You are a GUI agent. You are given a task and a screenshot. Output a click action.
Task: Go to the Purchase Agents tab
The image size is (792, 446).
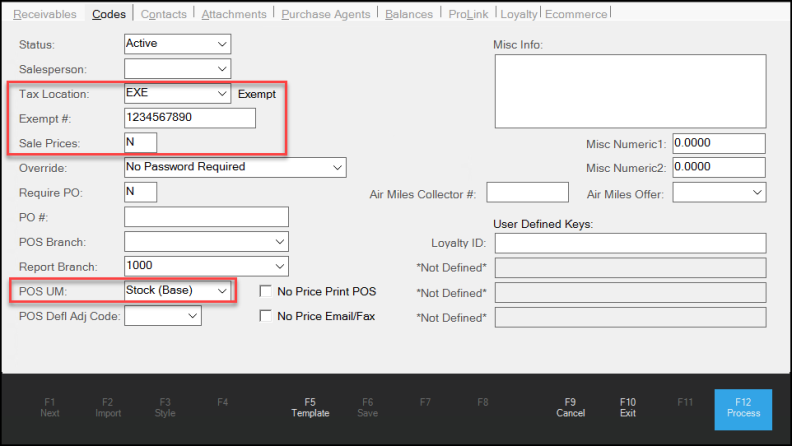point(325,14)
